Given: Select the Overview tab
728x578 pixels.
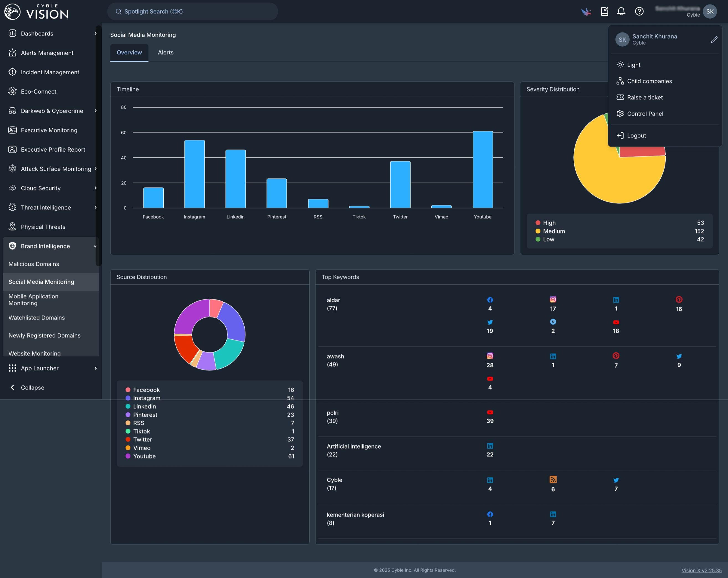Looking at the screenshot, I should [x=129, y=52].
